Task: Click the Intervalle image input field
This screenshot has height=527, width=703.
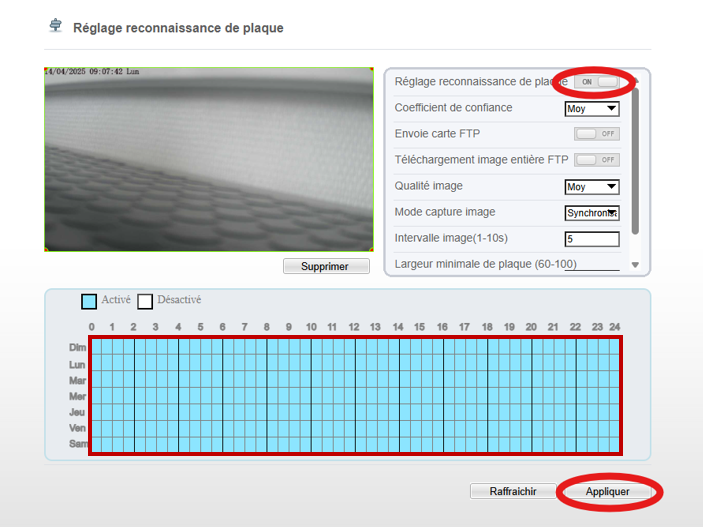Action: (x=592, y=239)
